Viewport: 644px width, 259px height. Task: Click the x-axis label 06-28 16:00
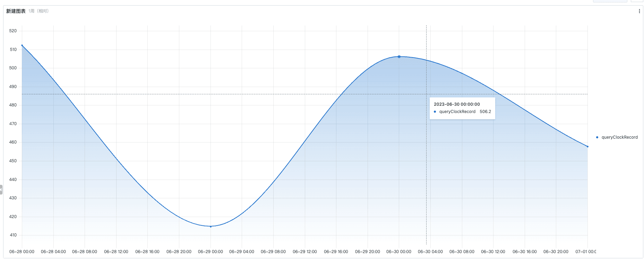(x=147, y=252)
